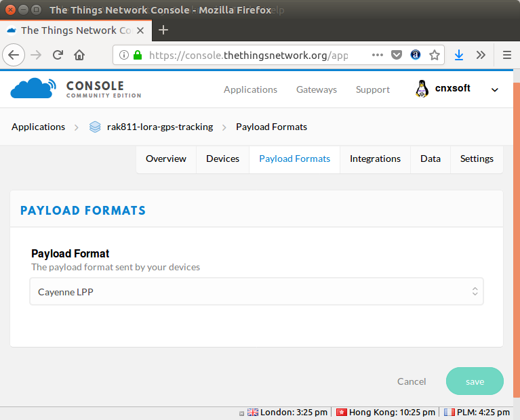Click the Cancel button
Image resolution: width=520 pixels, height=420 pixels.
412,381
